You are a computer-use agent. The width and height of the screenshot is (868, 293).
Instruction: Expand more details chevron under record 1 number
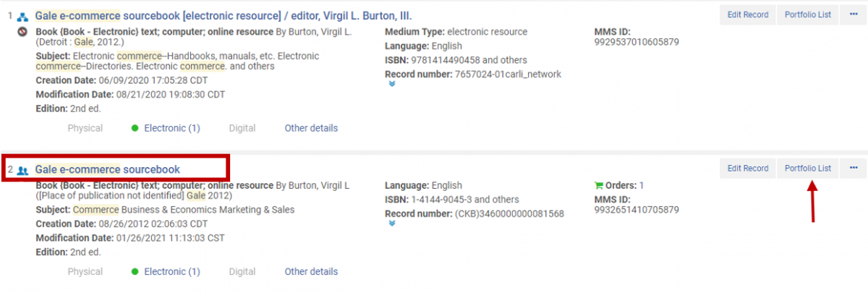[392, 84]
